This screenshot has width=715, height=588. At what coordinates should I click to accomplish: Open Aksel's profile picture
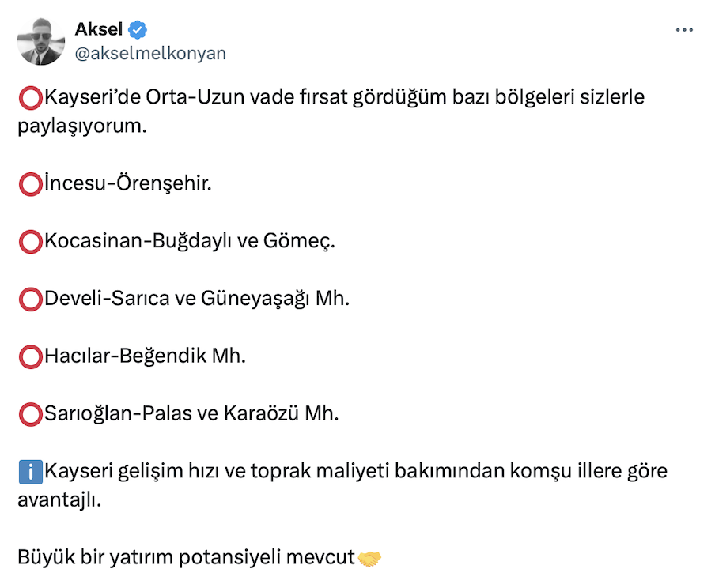[x=40, y=42]
